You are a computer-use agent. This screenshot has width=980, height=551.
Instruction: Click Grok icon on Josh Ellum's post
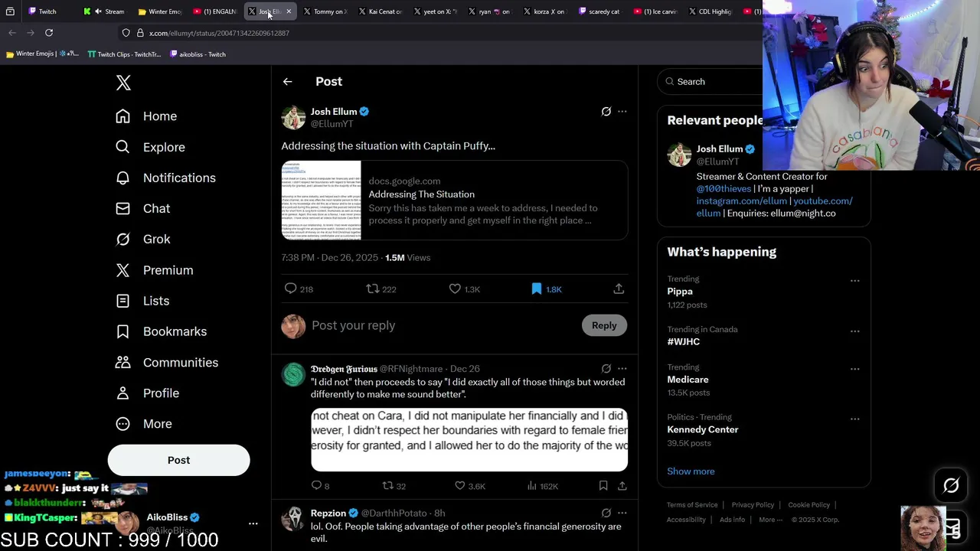(606, 112)
